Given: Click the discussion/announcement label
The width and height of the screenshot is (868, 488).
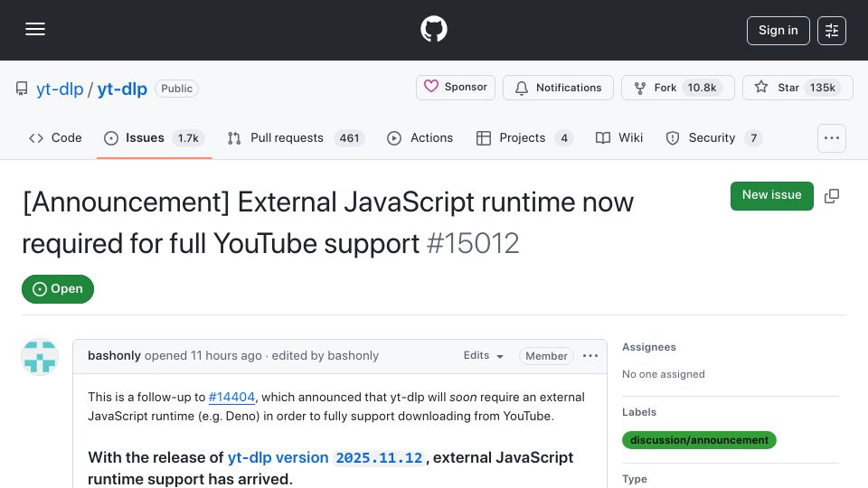Looking at the screenshot, I should (x=699, y=440).
